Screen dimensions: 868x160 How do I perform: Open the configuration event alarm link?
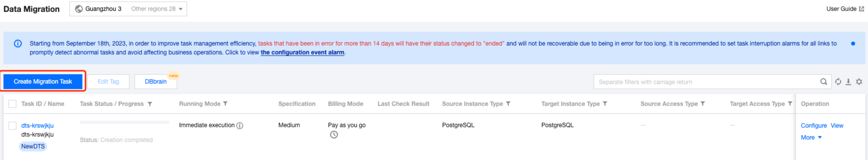point(302,52)
